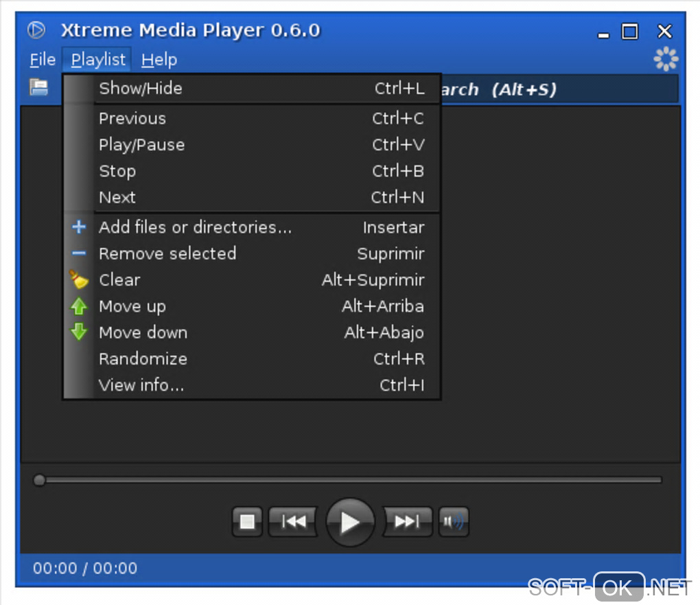Choose Randomize from the Playlist menu
This screenshot has height=605, width=700.
(252, 358)
